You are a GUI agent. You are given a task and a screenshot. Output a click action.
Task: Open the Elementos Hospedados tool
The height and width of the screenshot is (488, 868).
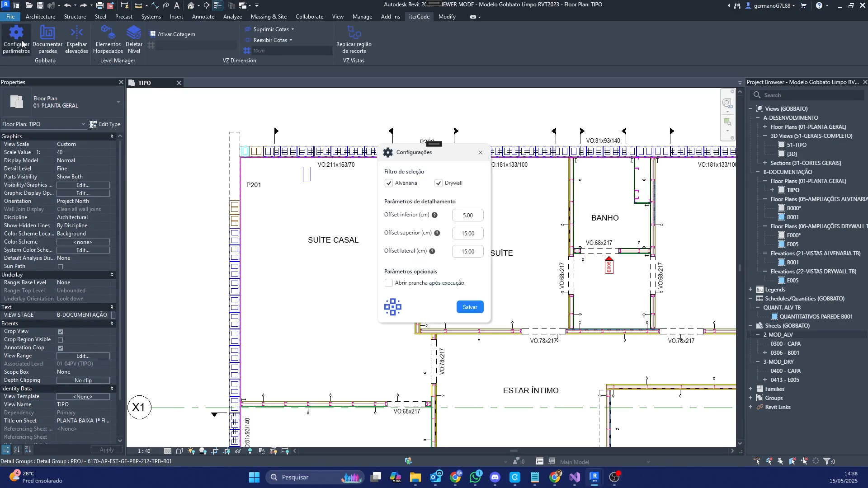click(108, 39)
